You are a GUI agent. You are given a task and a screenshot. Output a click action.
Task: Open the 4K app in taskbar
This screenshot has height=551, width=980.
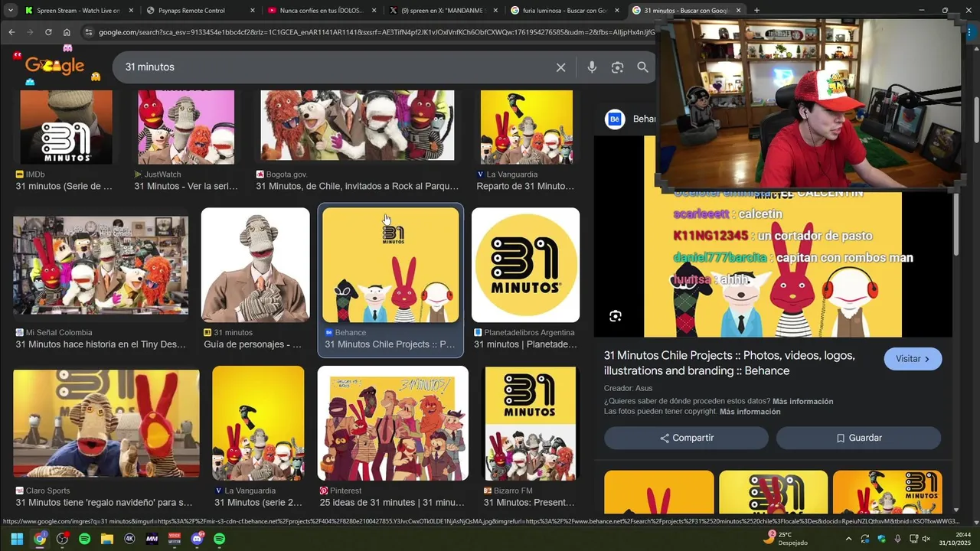tap(129, 539)
